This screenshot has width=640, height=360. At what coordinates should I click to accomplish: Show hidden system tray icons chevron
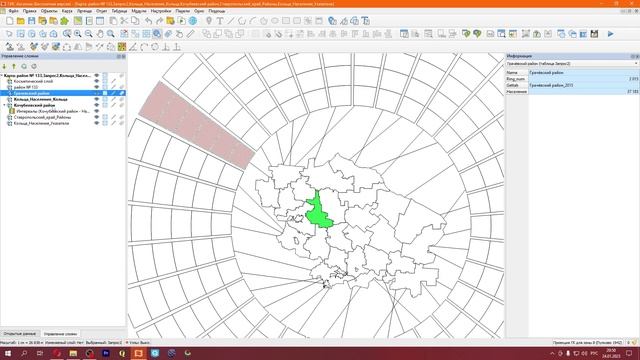point(552,353)
